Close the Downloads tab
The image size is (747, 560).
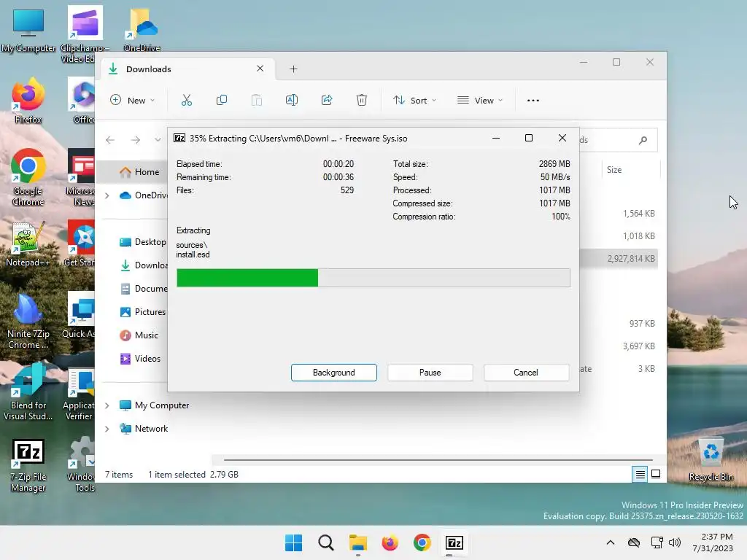pyautogui.click(x=260, y=69)
